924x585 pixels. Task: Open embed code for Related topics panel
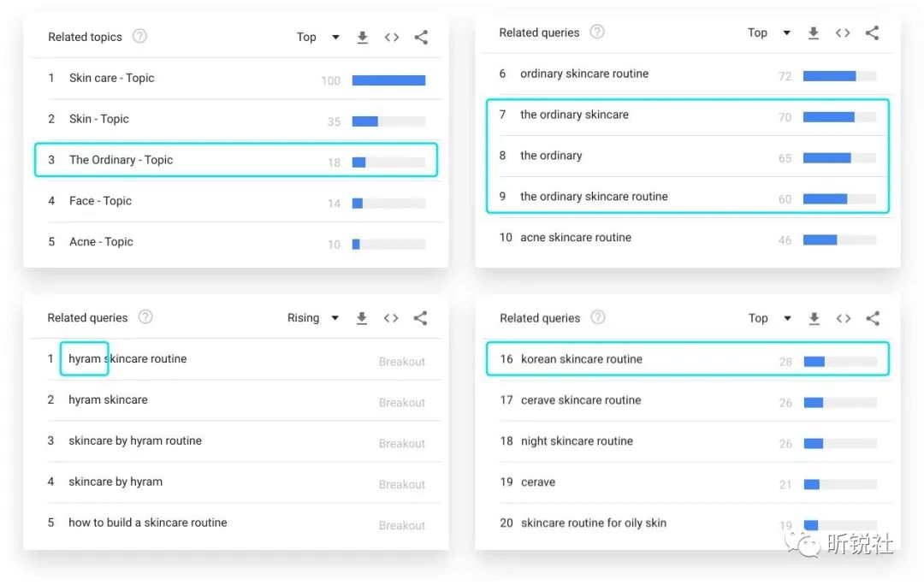tap(392, 37)
